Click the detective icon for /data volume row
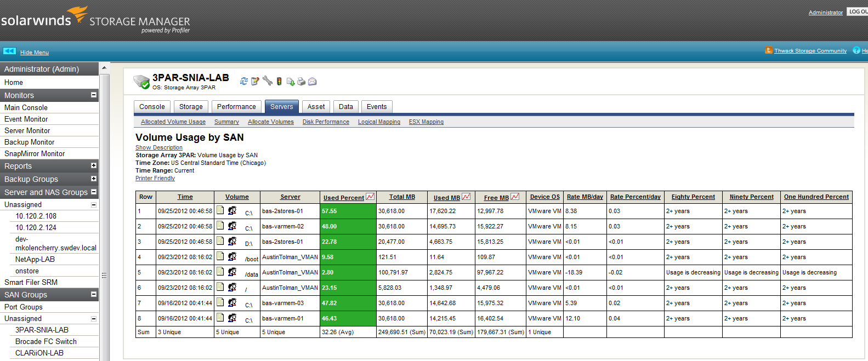The height and width of the screenshot is (361, 868). click(x=232, y=272)
